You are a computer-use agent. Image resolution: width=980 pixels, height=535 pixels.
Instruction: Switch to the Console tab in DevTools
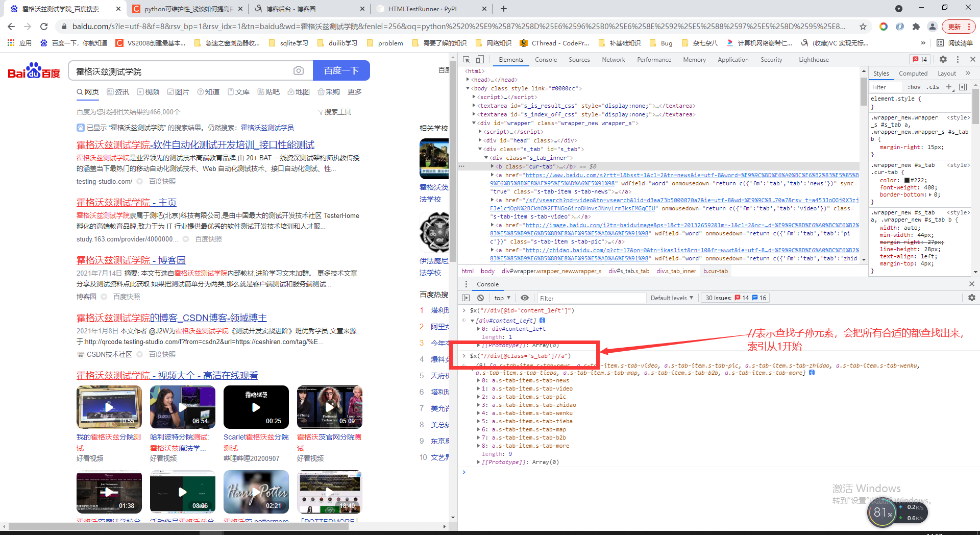[546, 60]
